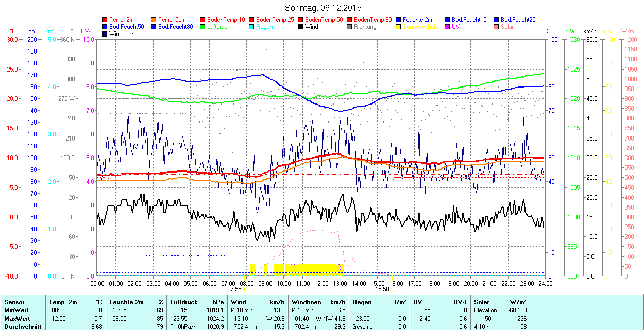
Task: Click the cyan Regen legend swatch
Action: click(252, 27)
